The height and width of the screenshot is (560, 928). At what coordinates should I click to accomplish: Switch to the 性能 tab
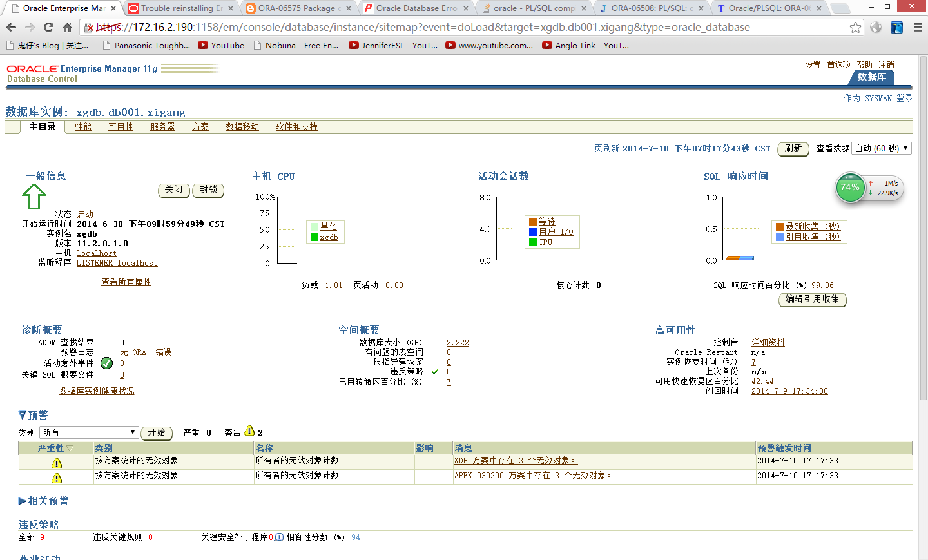[x=83, y=127]
